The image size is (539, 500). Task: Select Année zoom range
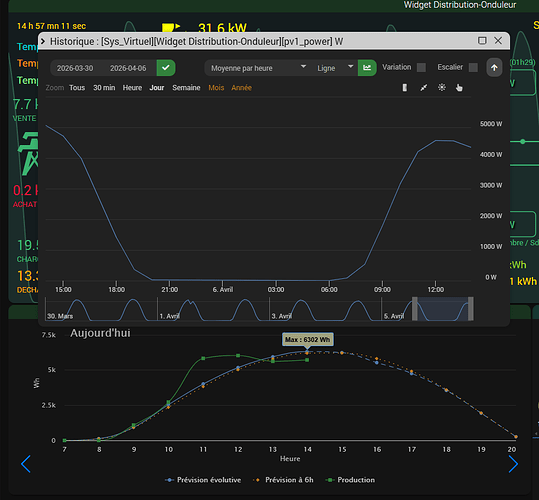[241, 88]
